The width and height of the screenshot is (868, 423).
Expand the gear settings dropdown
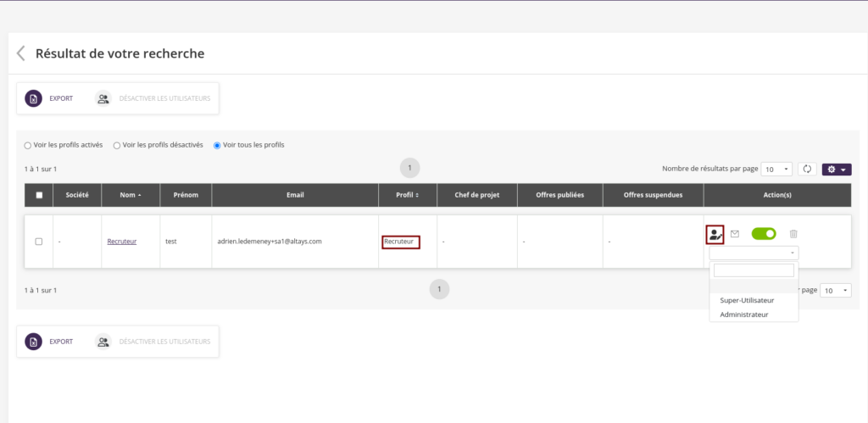tap(837, 169)
